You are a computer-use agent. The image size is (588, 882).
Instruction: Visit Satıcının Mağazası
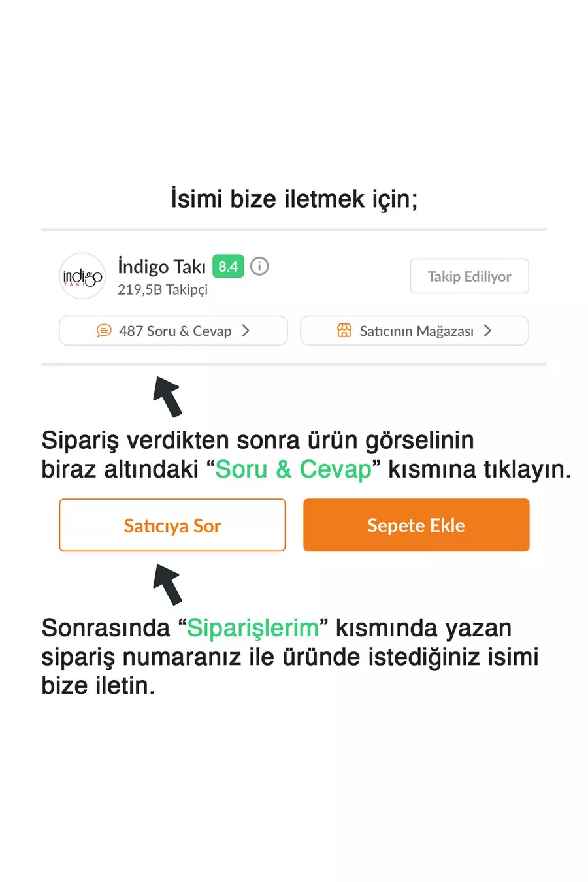(416, 331)
